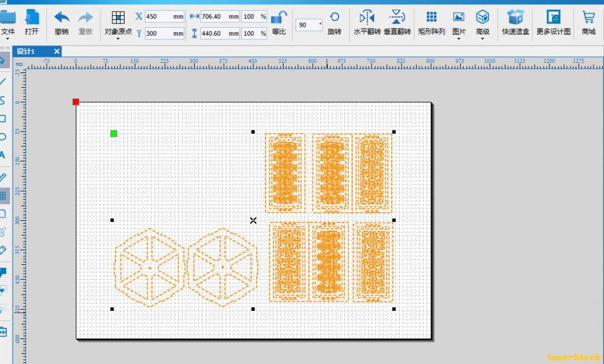Click the Redo (重做) arrow icon
604x364 pixels.
click(x=85, y=18)
